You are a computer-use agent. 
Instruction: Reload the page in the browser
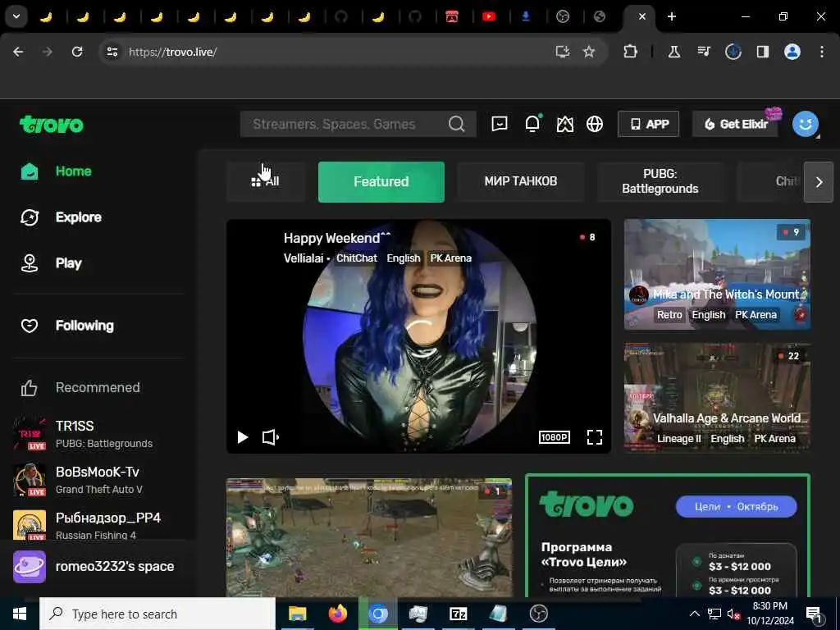77,52
